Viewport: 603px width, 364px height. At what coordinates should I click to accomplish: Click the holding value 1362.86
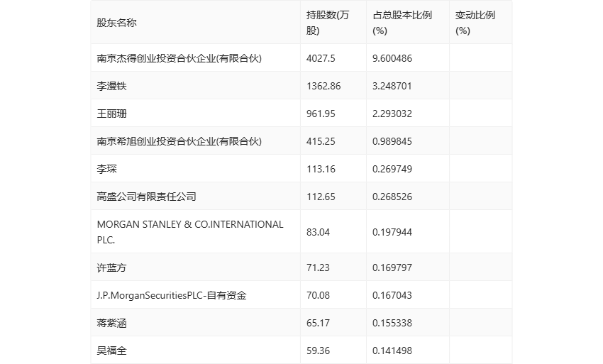323,86
